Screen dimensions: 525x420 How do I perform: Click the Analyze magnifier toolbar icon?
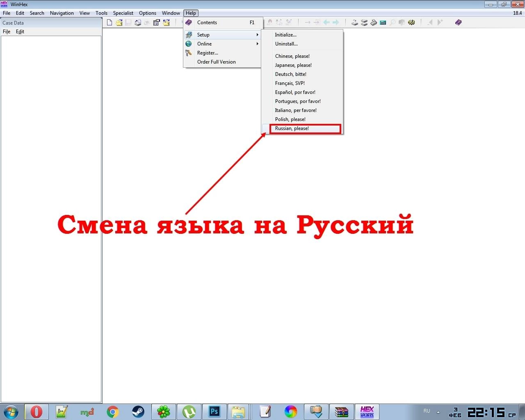click(x=393, y=23)
